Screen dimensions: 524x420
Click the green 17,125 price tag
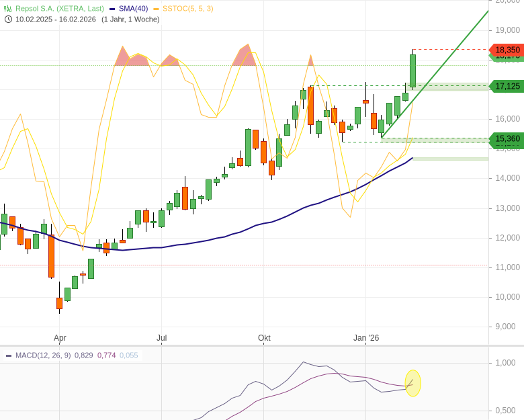point(507,86)
